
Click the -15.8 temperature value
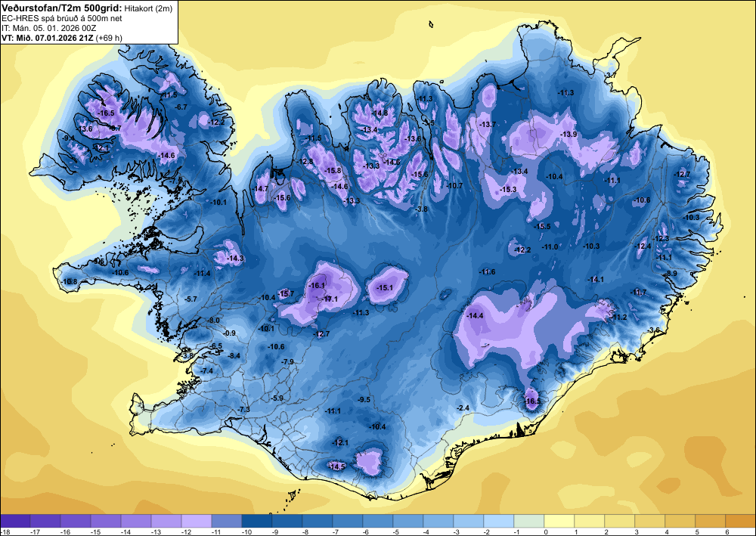pyautogui.click(x=333, y=171)
